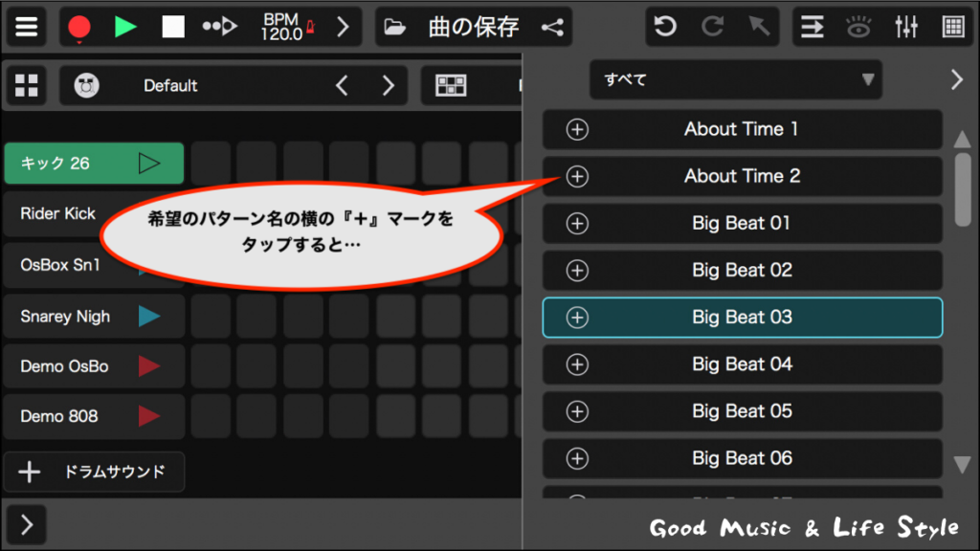Toggle the eye visibility icon
The image size is (980, 551).
tap(858, 27)
